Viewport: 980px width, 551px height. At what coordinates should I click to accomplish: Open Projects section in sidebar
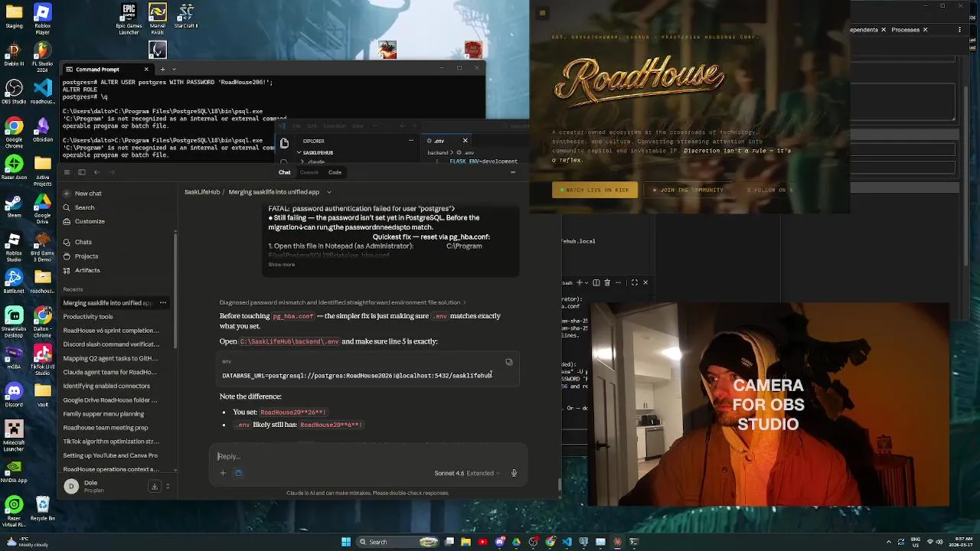click(x=81, y=256)
